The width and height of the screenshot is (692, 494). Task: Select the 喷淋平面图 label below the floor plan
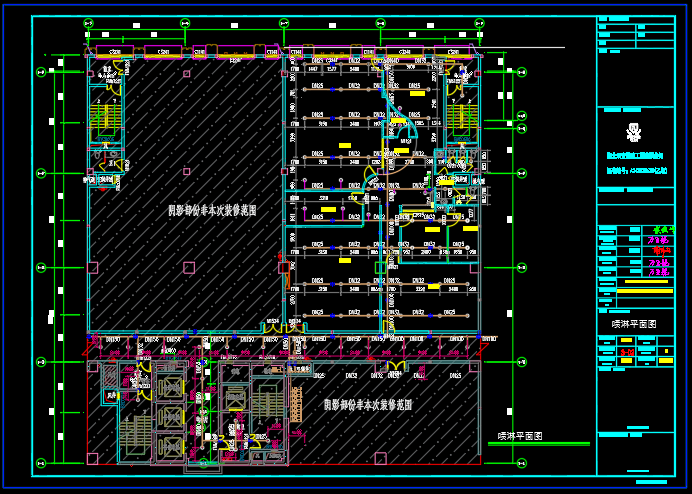click(x=520, y=437)
